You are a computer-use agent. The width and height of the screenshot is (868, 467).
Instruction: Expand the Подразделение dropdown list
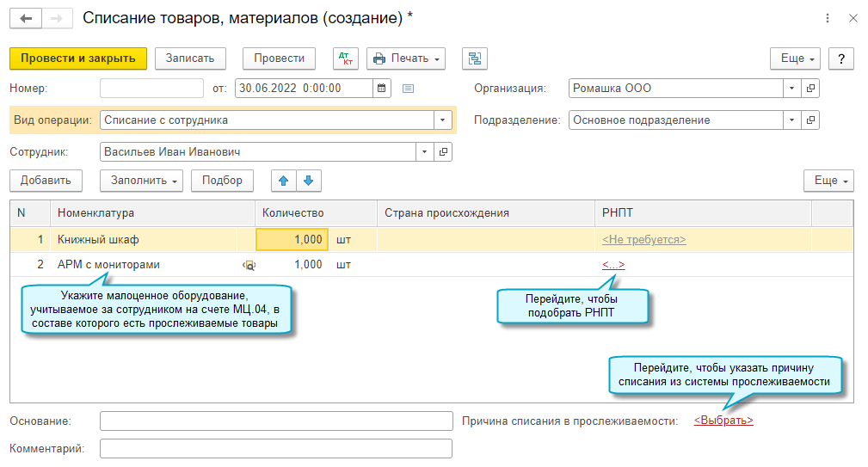[x=792, y=120]
